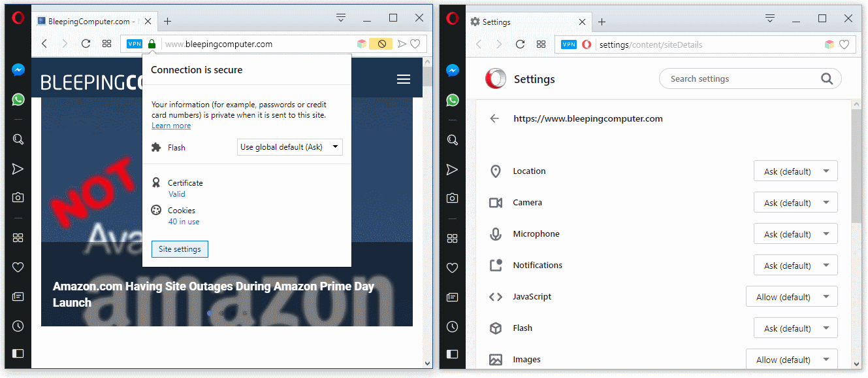This screenshot has height=378, width=868.
Task: Open BleepingComputer hamburger menu
Action: [404, 79]
